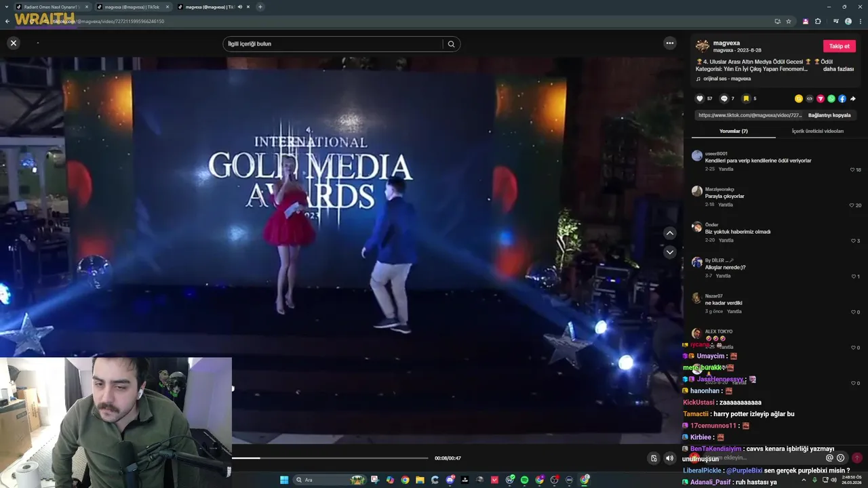Like useer8001's comment showing 18 likes
The height and width of the screenshot is (488, 868).
[852, 169]
